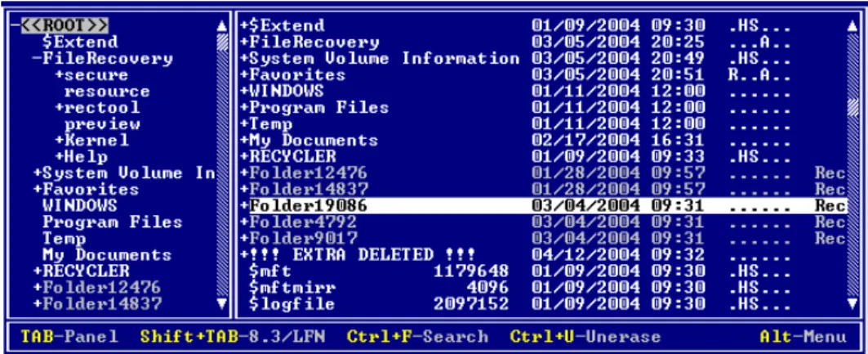Expand RECYCLER node in left tree
The width and height of the screenshot is (868, 354).
pyautogui.click(x=37, y=271)
